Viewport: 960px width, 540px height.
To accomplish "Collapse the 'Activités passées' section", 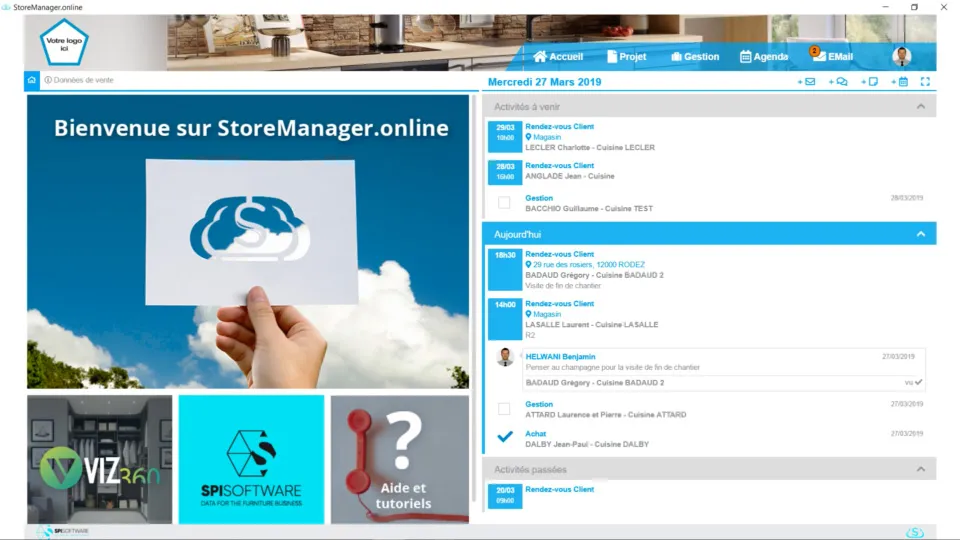I will (921, 469).
